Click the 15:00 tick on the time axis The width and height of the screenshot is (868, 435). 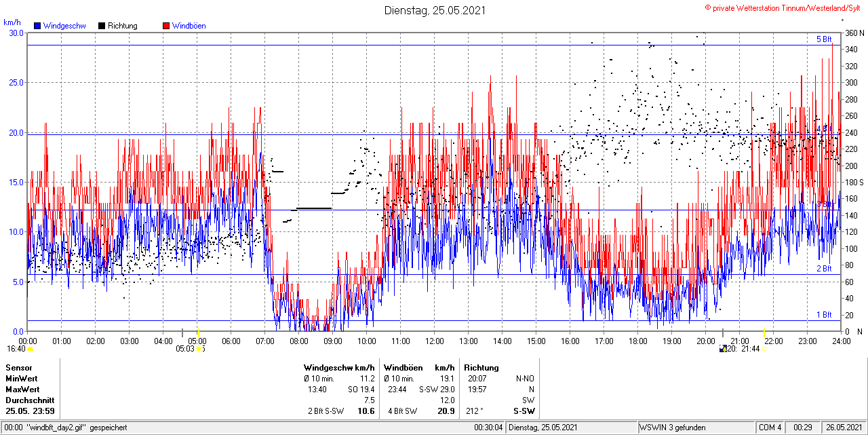pyautogui.click(x=536, y=341)
